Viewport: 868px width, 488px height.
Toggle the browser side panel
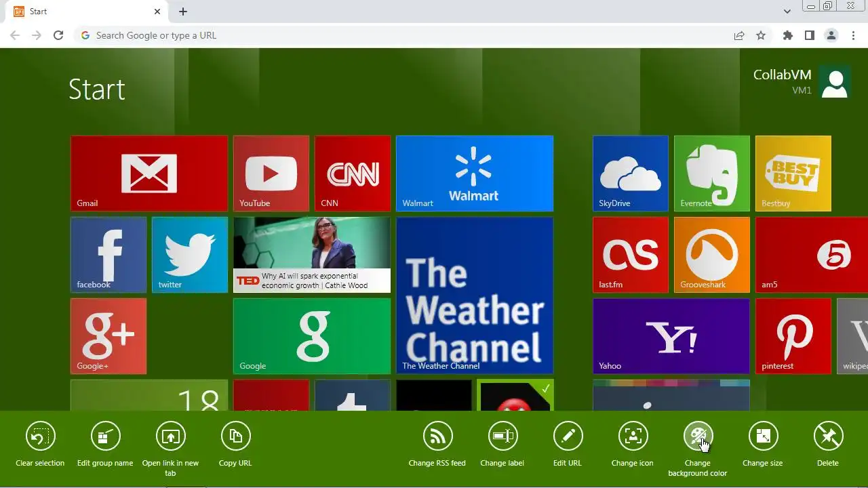pyautogui.click(x=809, y=35)
